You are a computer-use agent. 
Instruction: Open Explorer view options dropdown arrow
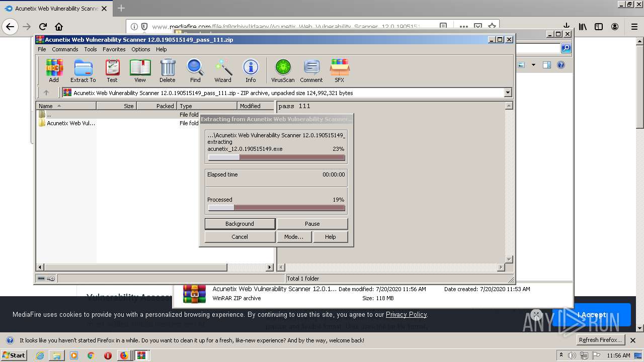click(x=533, y=65)
